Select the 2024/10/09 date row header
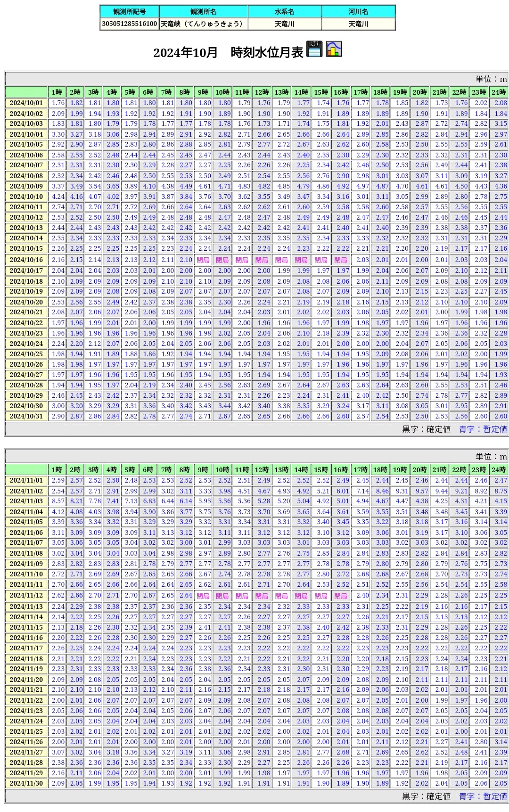The image size is (509, 812). click(26, 186)
